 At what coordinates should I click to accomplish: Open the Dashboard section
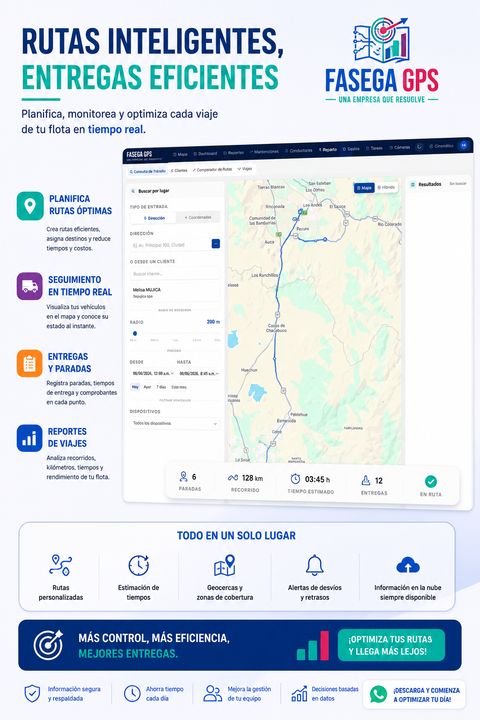click(205, 153)
